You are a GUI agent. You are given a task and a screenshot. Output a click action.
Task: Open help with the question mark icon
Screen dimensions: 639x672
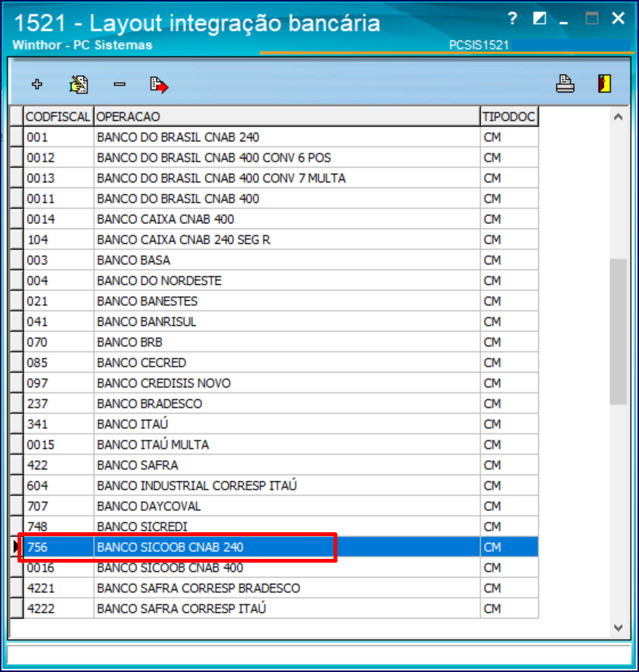pyautogui.click(x=512, y=18)
